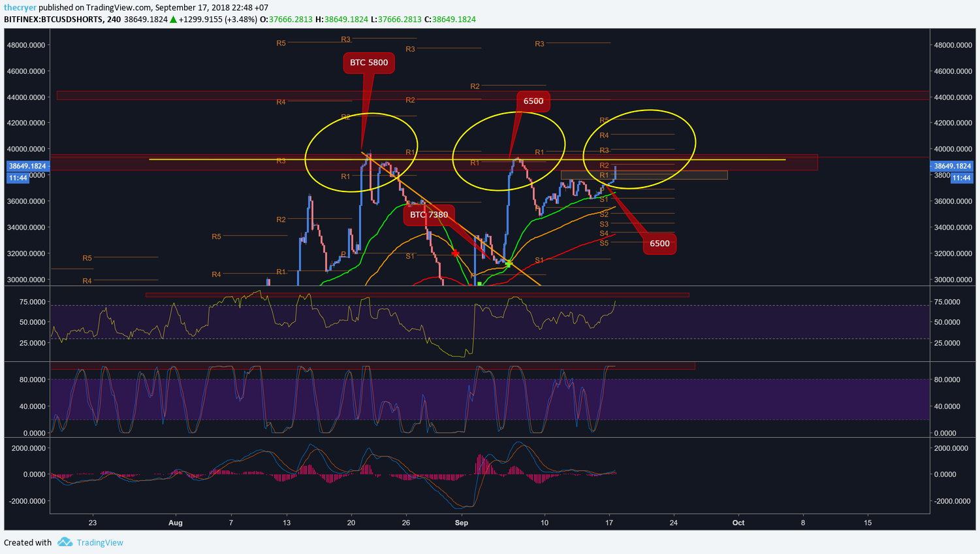Click the S2 pivot label
980x554 pixels.
point(604,214)
